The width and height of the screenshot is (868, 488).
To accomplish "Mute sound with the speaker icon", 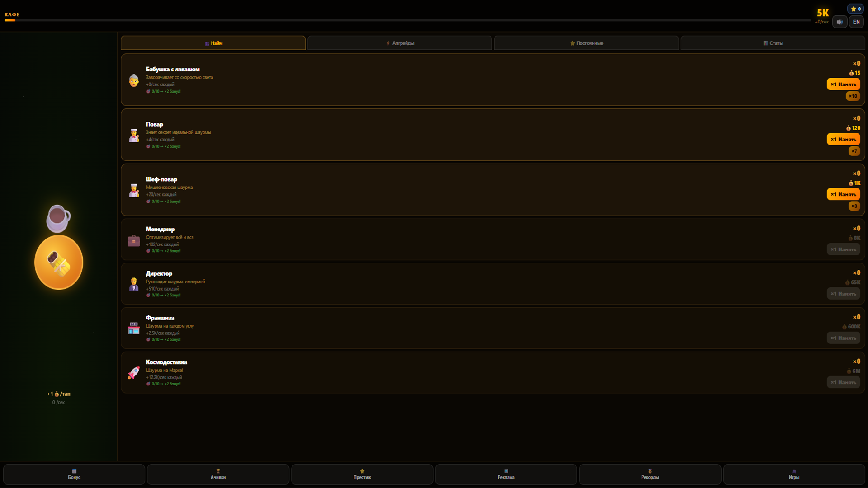I will [x=840, y=22].
